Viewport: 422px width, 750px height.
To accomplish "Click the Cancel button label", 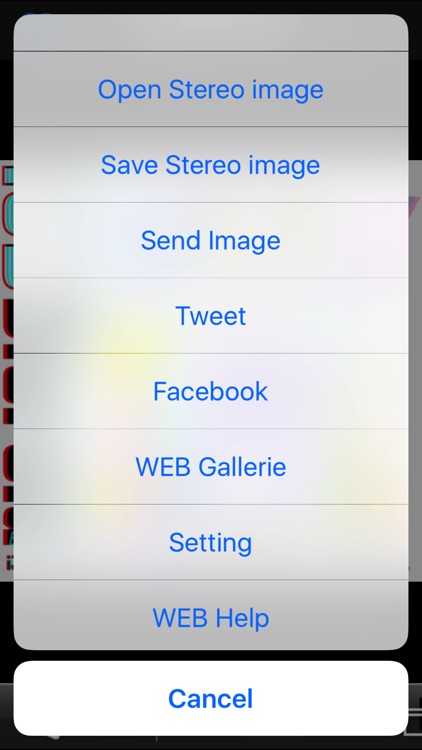I will click(211, 699).
